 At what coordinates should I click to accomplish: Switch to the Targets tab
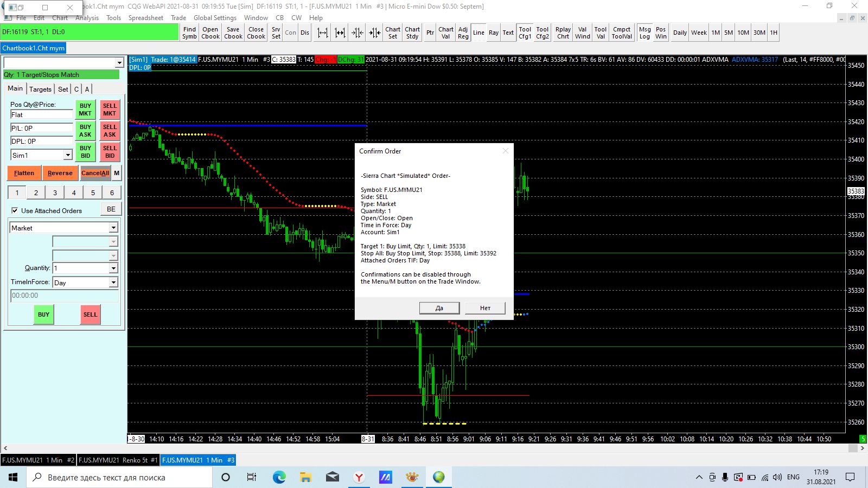point(40,89)
